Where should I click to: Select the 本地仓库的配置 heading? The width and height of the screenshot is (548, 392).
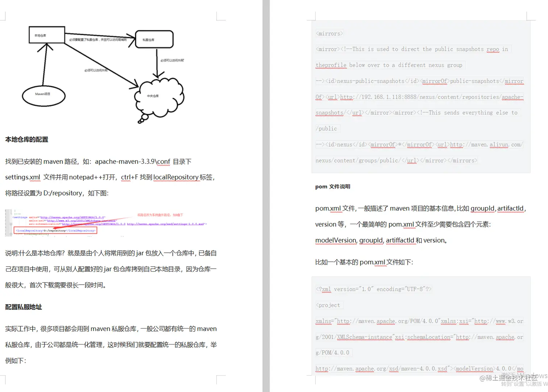[26, 139]
